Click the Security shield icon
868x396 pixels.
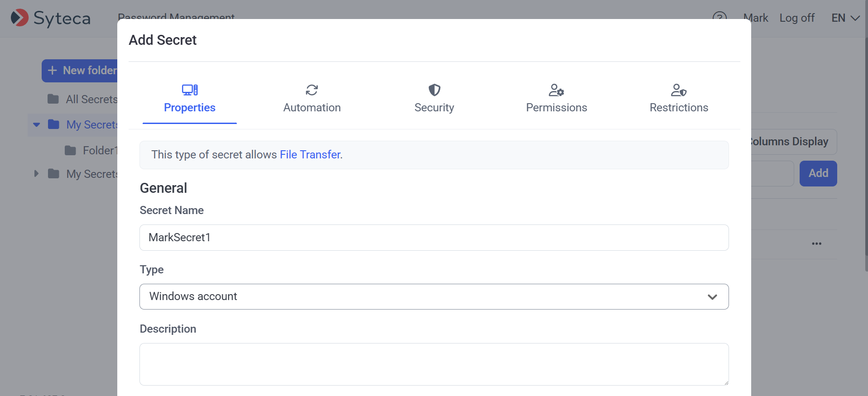(x=434, y=90)
